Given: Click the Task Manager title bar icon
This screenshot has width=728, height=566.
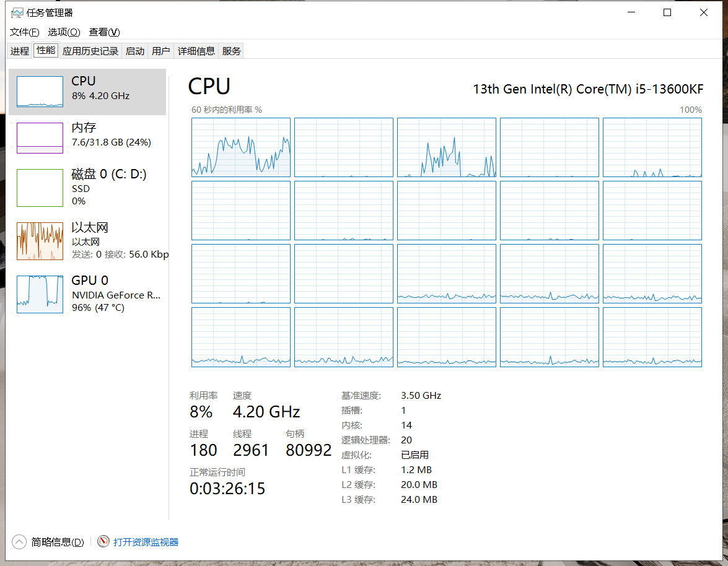Looking at the screenshot, I should click(x=17, y=12).
